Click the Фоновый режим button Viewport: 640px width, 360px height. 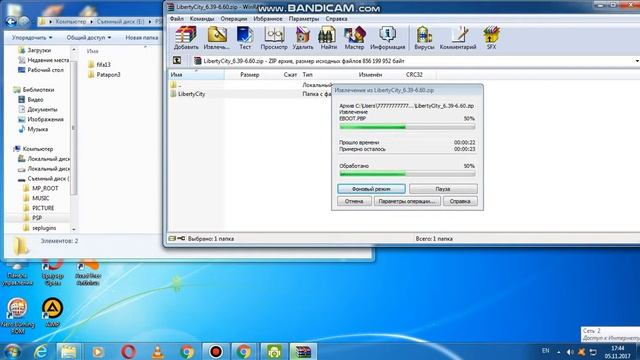click(x=371, y=189)
